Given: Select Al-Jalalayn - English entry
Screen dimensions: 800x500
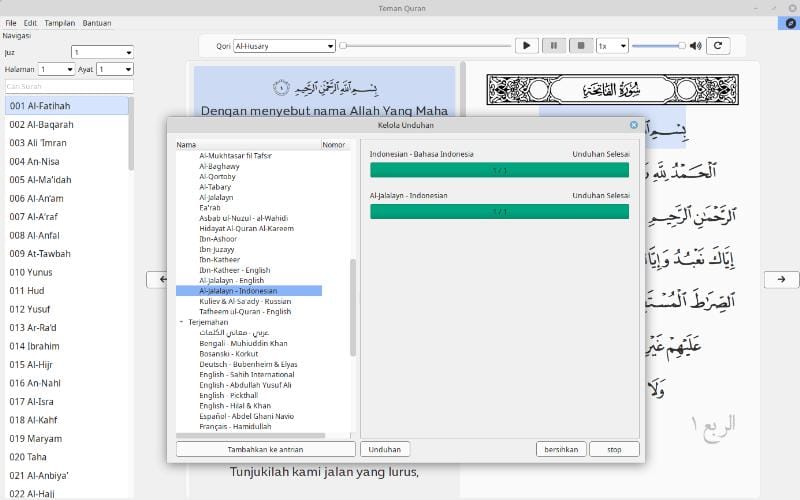Looking at the screenshot, I should coord(232,281).
